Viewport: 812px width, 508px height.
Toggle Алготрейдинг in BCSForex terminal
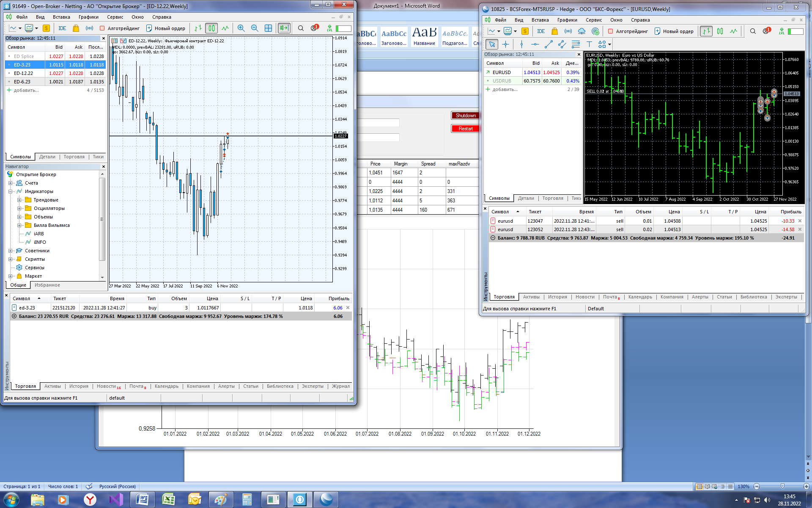coord(628,31)
